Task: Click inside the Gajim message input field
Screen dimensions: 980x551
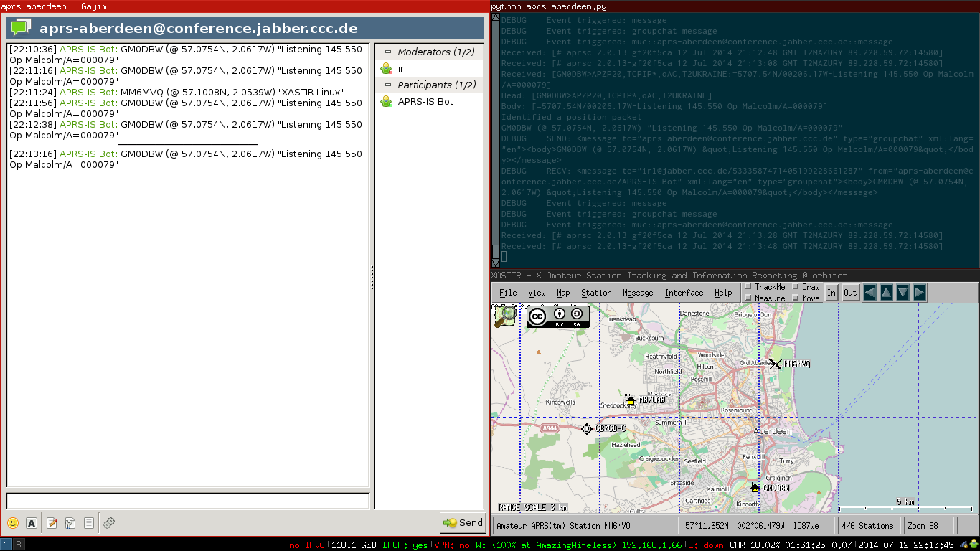Action: pyautogui.click(x=187, y=501)
